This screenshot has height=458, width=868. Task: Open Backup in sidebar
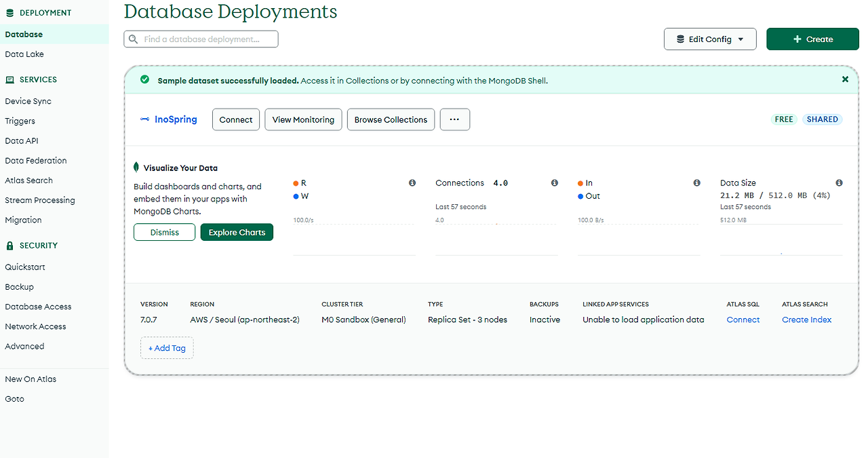[x=19, y=287]
